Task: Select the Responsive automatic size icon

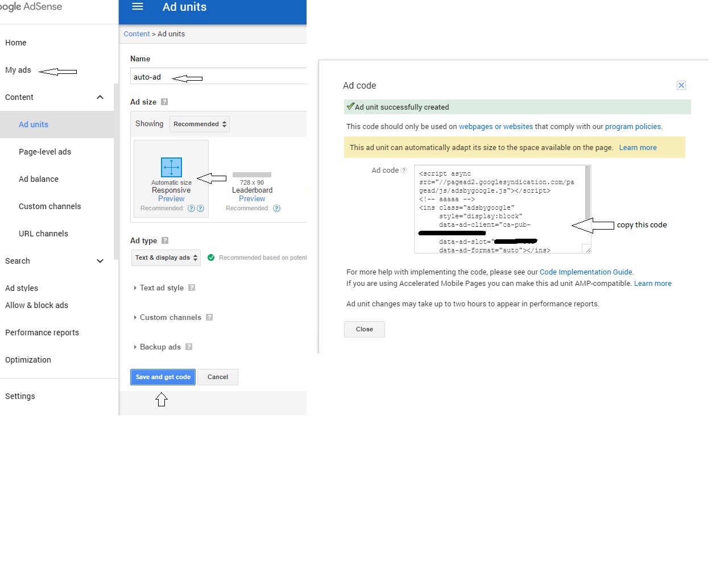Action: (171, 167)
